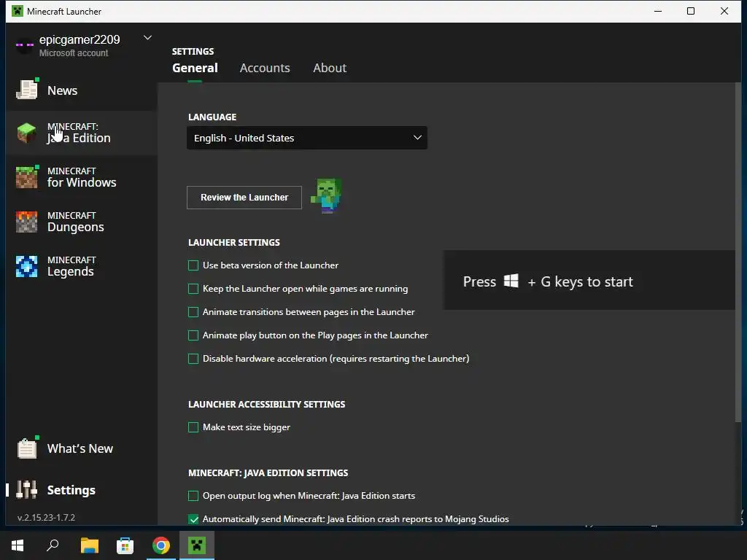
Task: Click the Review the Launcher button
Action: pyautogui.click(x=244, y=197)
